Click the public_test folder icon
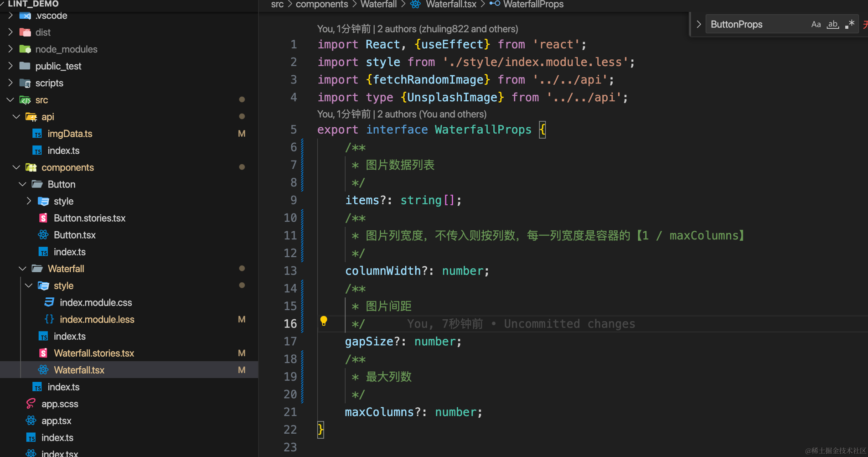The height and width of the screenshot is (457, 868). click(x=25, y=66)
